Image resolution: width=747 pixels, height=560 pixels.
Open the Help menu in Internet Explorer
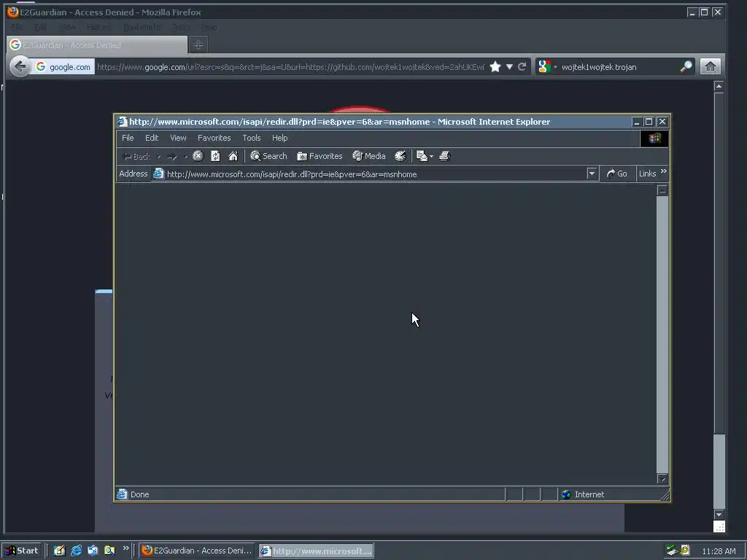(x=279, y=138)
